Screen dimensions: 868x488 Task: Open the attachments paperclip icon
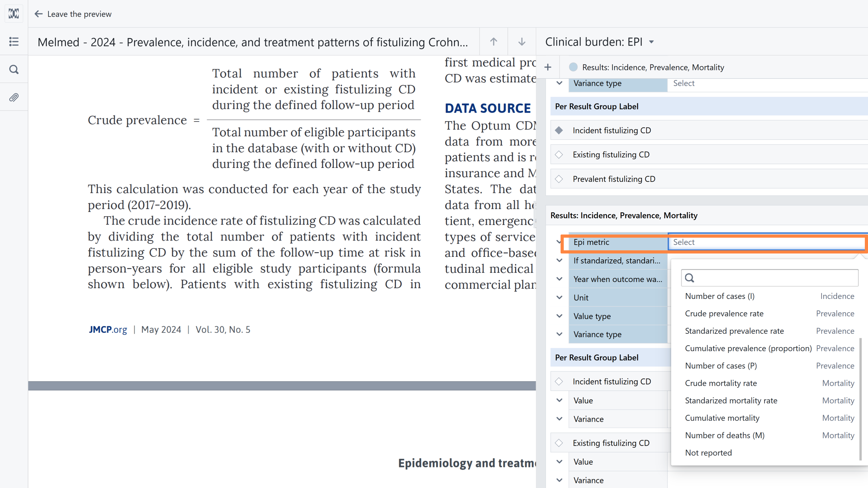(x=14, y=97)
